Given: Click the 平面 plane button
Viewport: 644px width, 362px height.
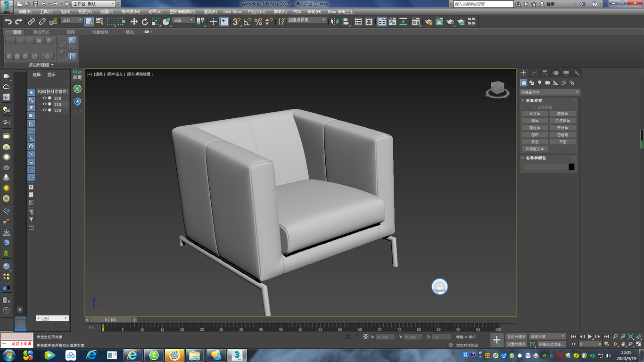Looking at the screenshot, I should coord(563,142).
